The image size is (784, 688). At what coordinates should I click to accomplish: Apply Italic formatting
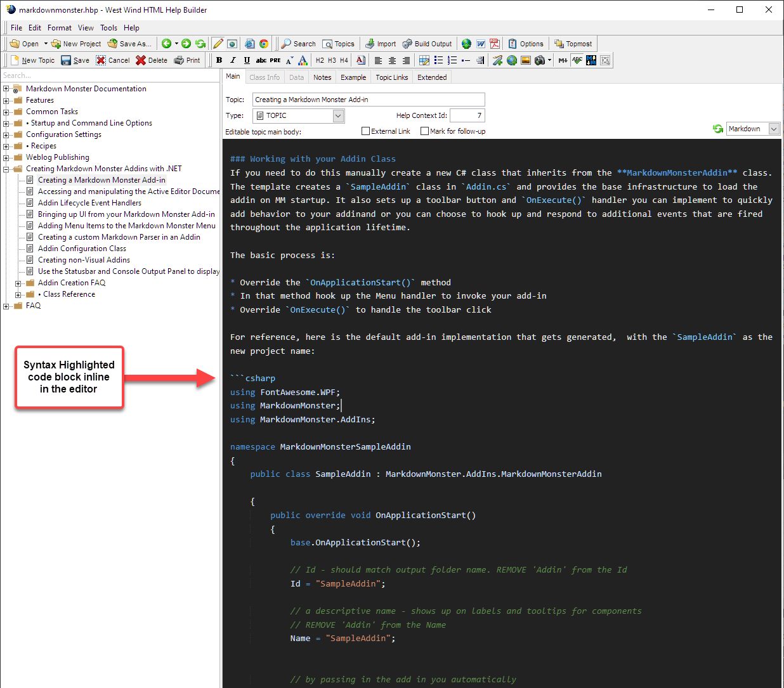click(233, 60)
